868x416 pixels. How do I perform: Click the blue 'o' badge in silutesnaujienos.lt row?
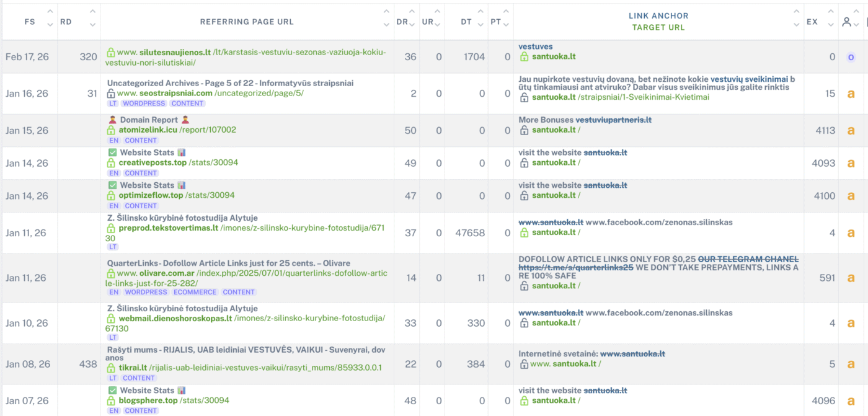[x=851, y=57]
